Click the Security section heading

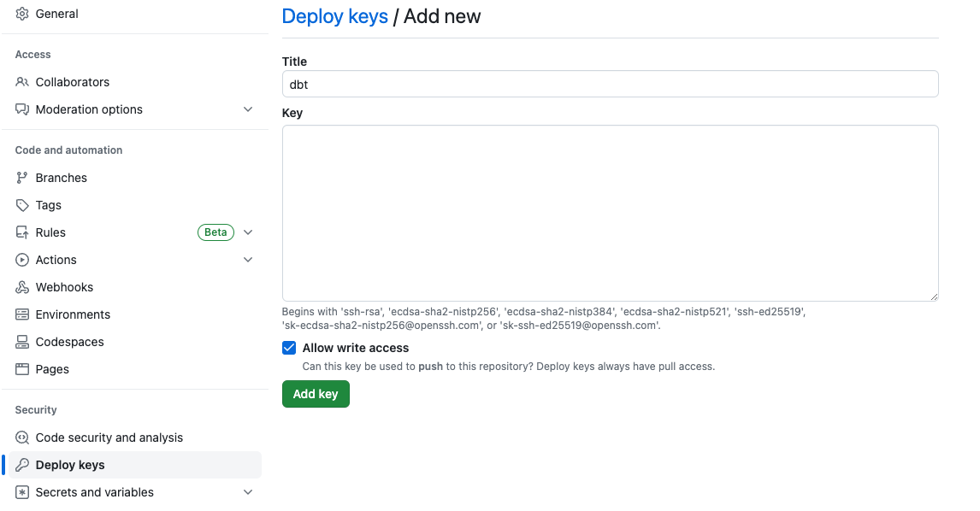36,410
